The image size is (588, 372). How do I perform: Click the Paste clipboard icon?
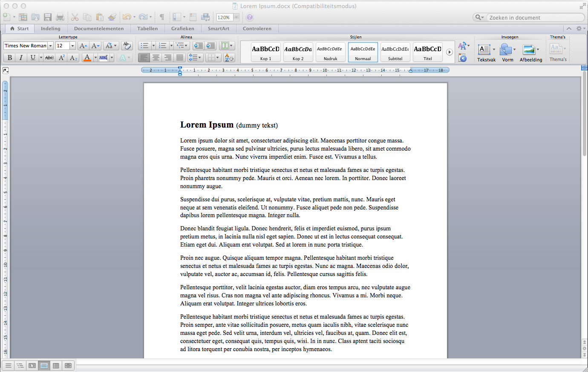coord(100,17)
